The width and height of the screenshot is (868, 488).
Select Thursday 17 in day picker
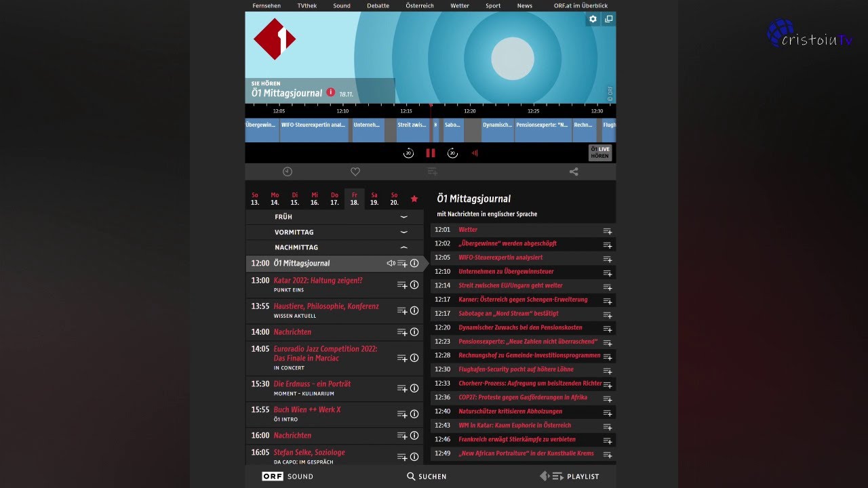click(334, 199)
